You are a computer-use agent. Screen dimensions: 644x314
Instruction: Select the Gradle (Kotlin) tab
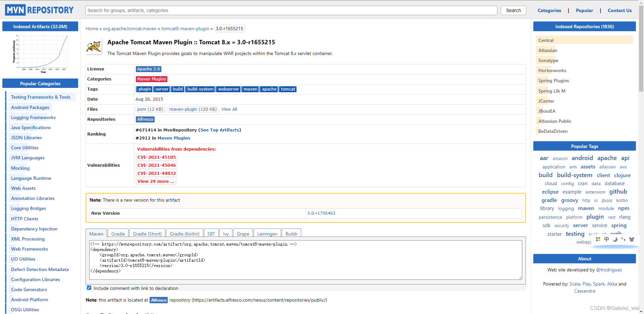[184, 234]
